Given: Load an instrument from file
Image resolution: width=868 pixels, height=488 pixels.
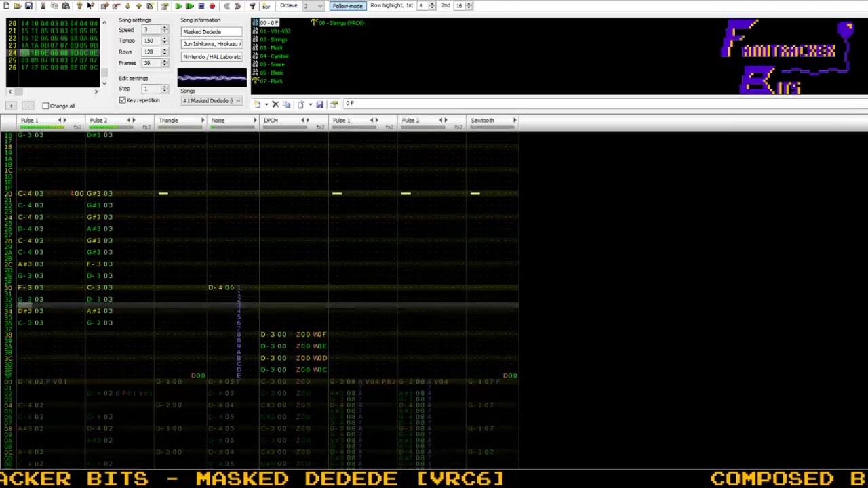Looking at the screenshot, I should [300, 104].
